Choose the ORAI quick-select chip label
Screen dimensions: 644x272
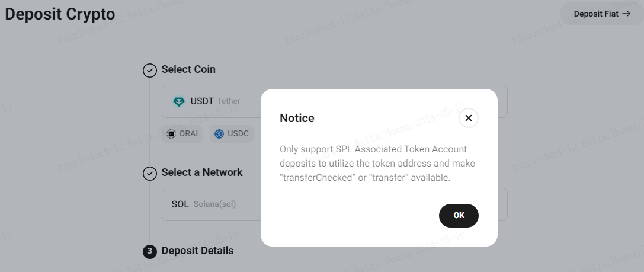[188, 133]
